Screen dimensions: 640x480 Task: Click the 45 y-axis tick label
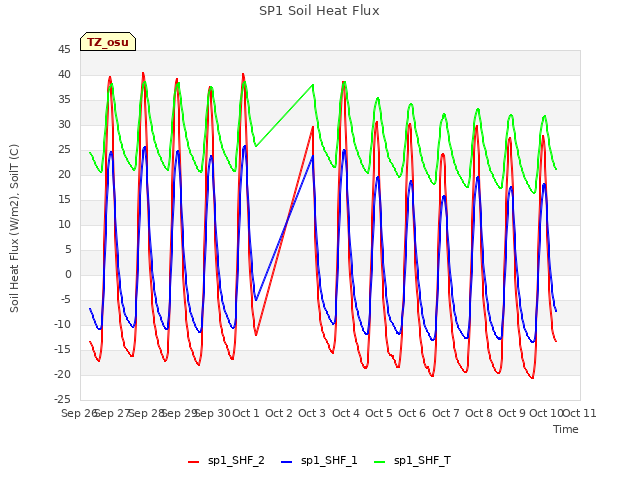pos(64,50)
